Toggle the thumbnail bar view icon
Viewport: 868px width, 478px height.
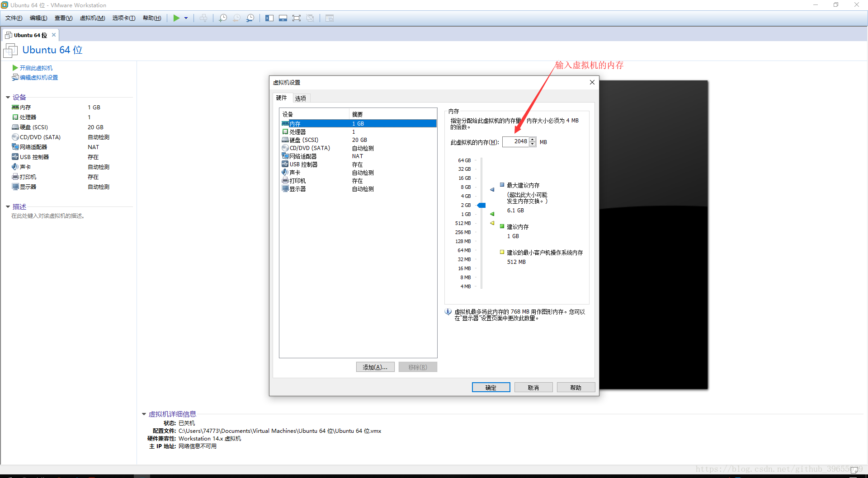tap(283, 18)
